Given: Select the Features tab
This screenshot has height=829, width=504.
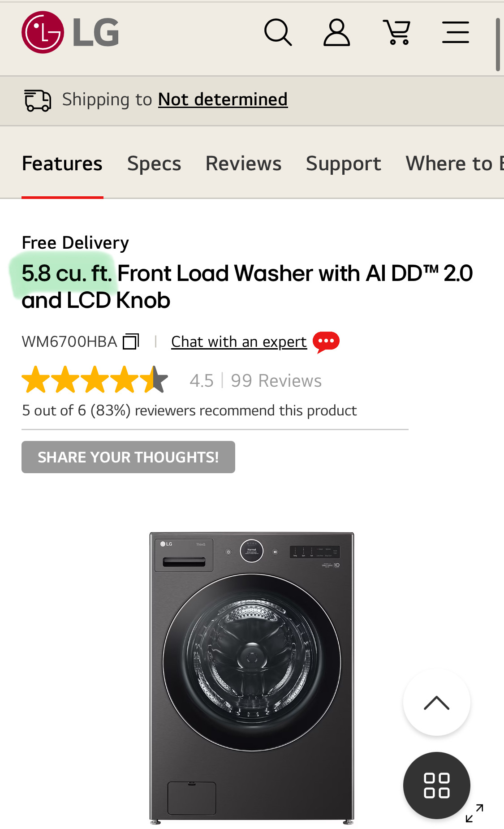Looking at the screenshot, I should [62, 164].
